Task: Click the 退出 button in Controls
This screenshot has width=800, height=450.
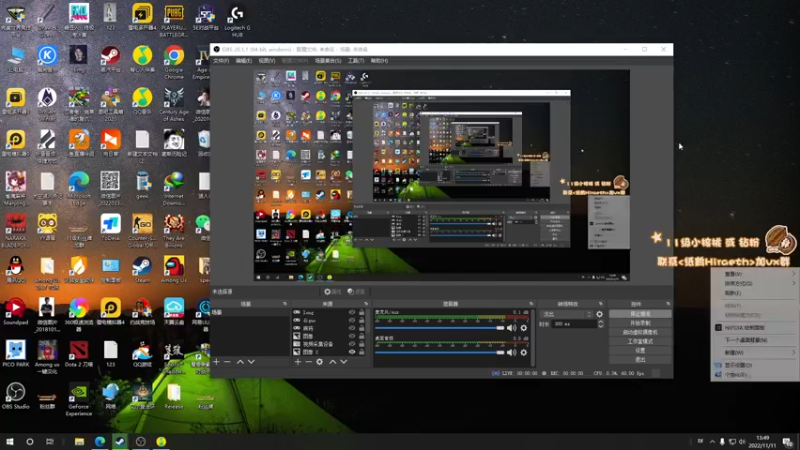Action: (x=640, y=360)
